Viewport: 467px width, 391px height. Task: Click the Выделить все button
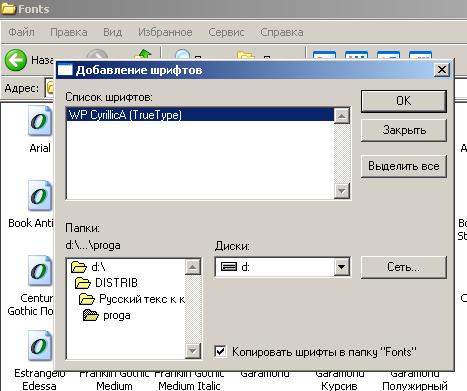(x=404, y=166)
